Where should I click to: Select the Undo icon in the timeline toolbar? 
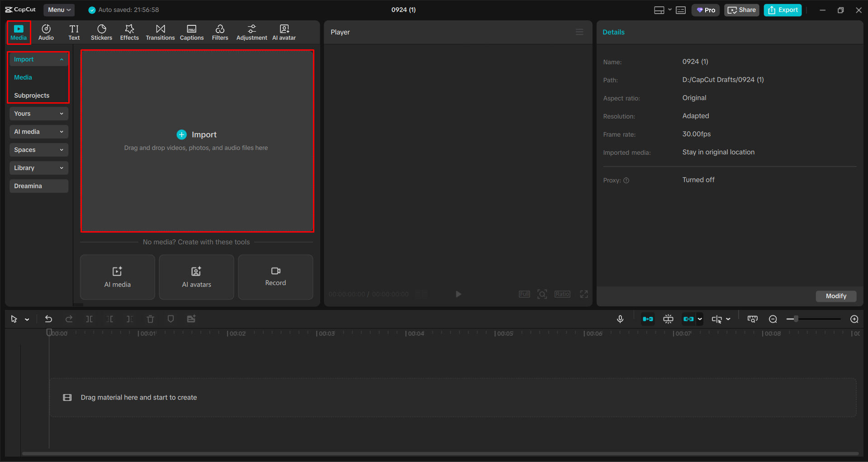point(48,319)
